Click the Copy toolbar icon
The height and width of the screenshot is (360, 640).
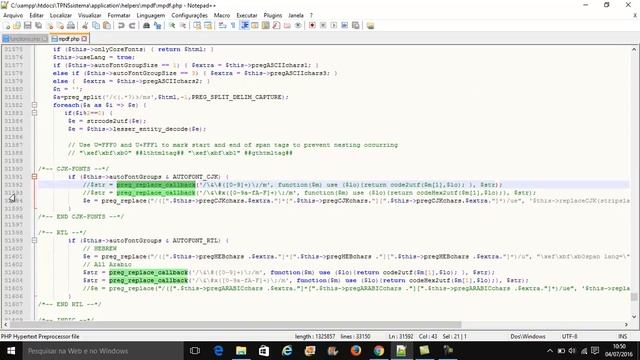[x=96, y=26]
